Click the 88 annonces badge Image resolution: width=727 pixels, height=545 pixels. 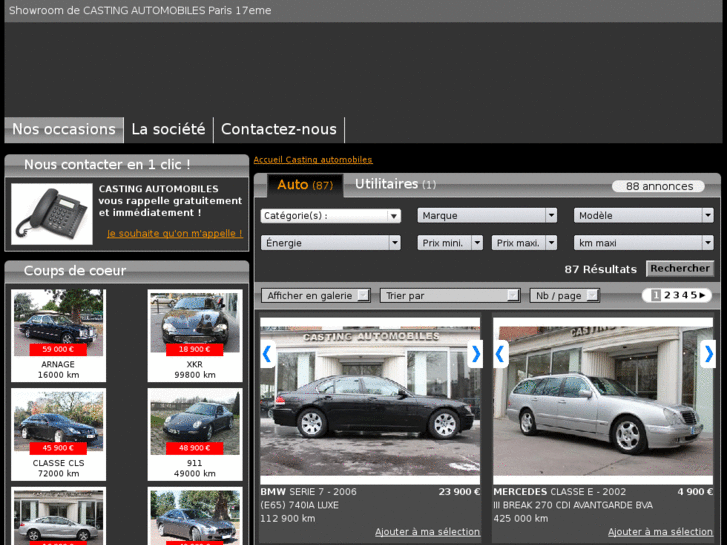point(659,186)
